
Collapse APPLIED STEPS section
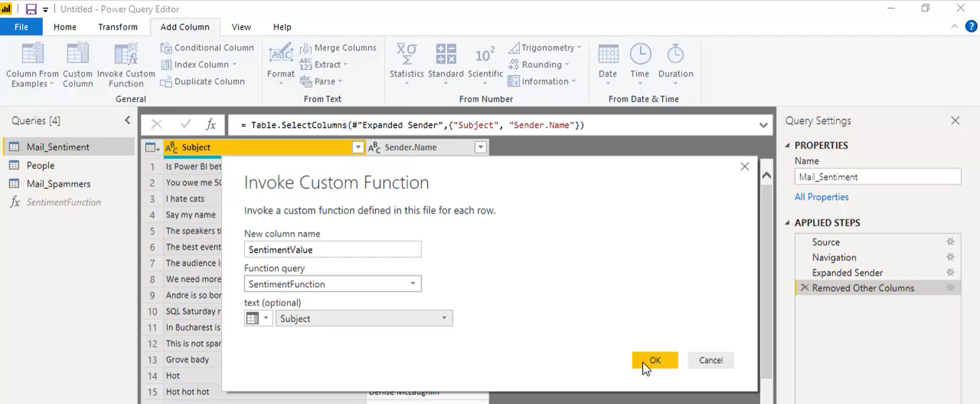787,223
